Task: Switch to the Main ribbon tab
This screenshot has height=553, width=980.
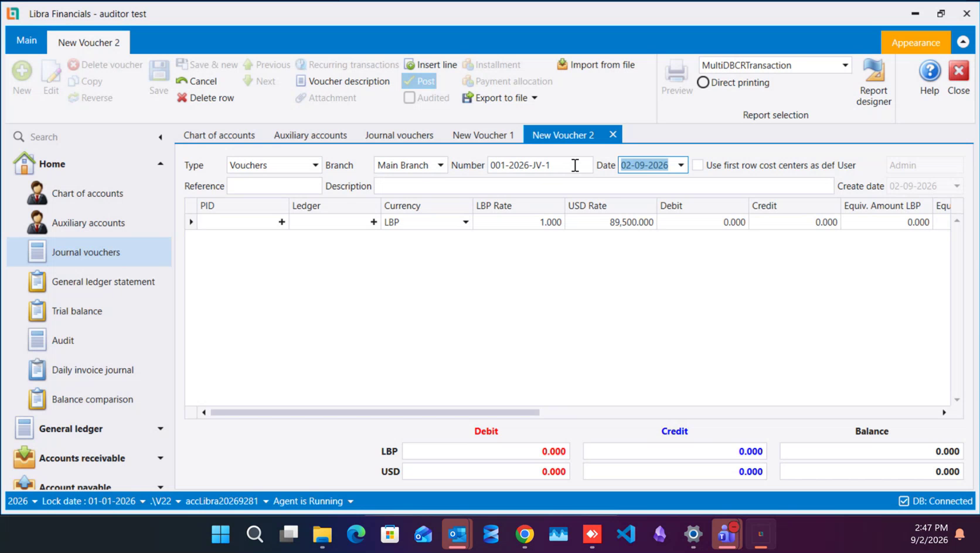Action: [x=26, y=40]
